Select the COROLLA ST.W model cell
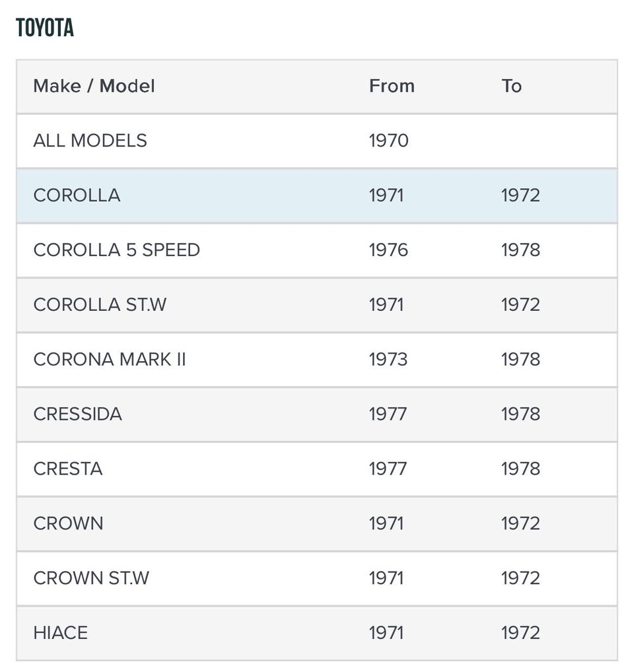The image size is (634, 672). click(100, 305)
